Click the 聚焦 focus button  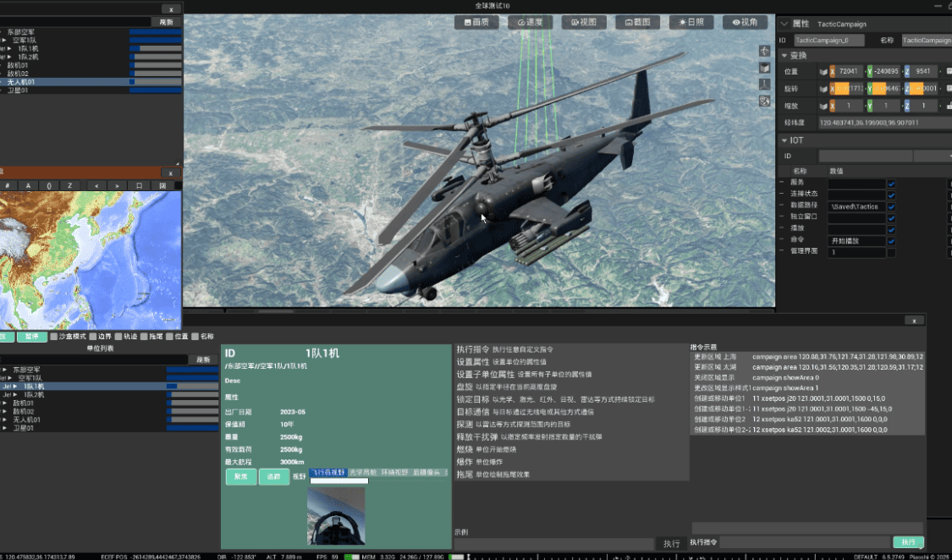(x=240, y=477)
